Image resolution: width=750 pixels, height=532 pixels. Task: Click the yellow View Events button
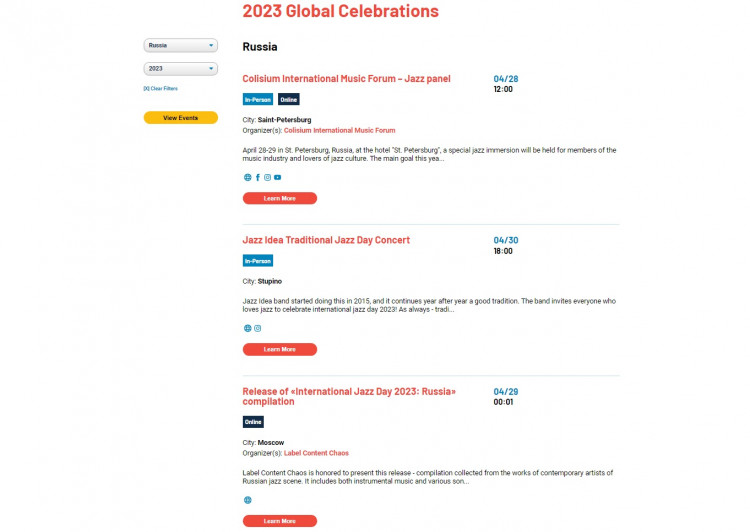(181, 118)
